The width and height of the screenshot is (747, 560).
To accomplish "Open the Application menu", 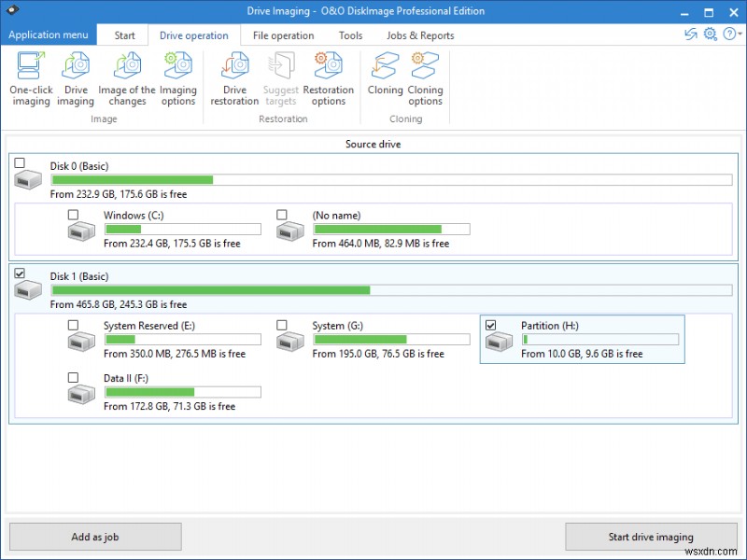I will click(49, 35).
